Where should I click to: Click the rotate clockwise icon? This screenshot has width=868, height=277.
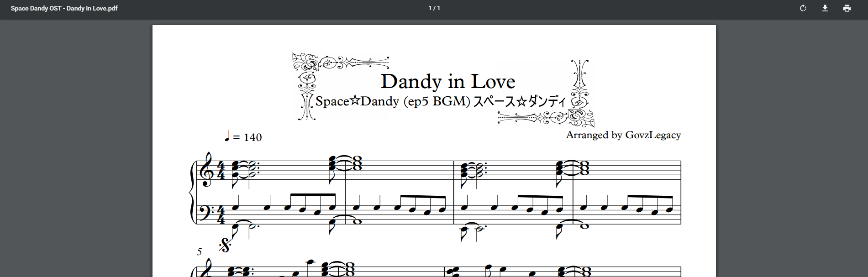pos(803,8)
